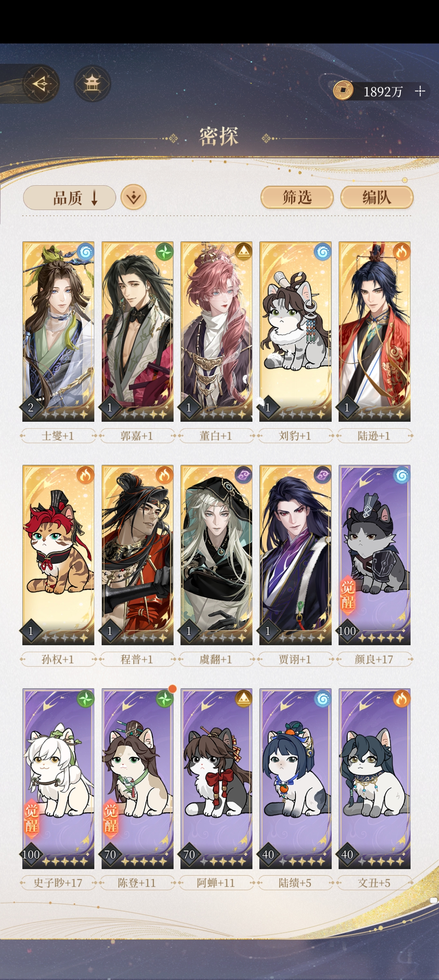Select the 虞翻 character card
This screenshot has width=439, height=980.
point(216,555)
